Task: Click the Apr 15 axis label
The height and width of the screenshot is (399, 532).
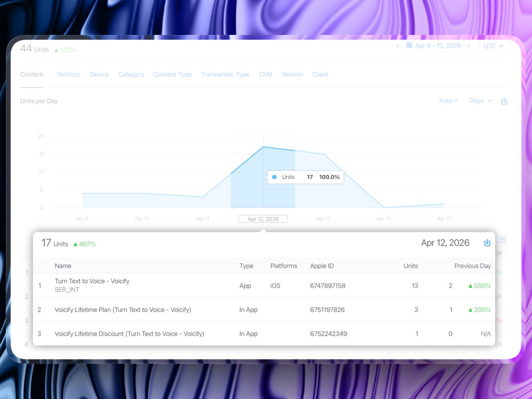Action: 444,219
